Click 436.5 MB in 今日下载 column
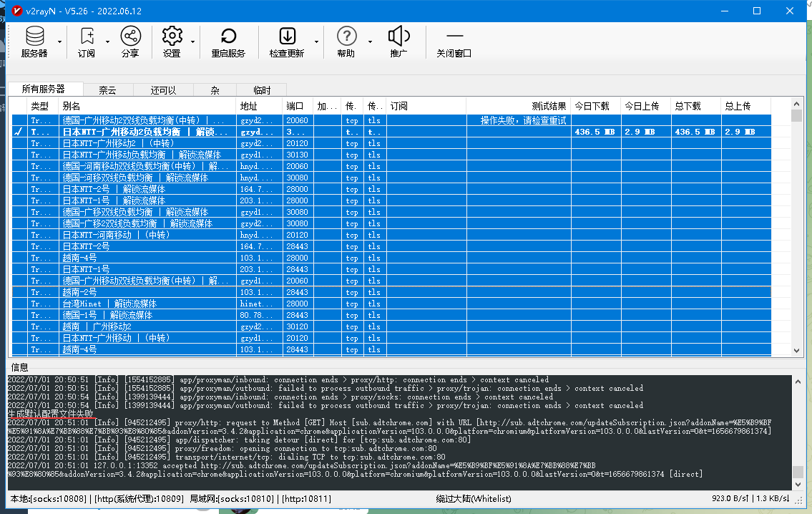This screenshot has height=514, width=812. [595, 132]
